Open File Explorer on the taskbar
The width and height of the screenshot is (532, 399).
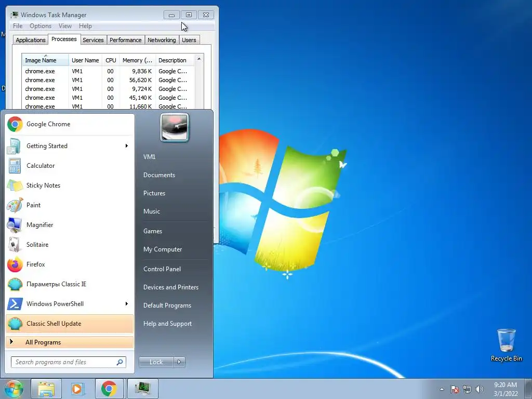(x=46, y=389)
